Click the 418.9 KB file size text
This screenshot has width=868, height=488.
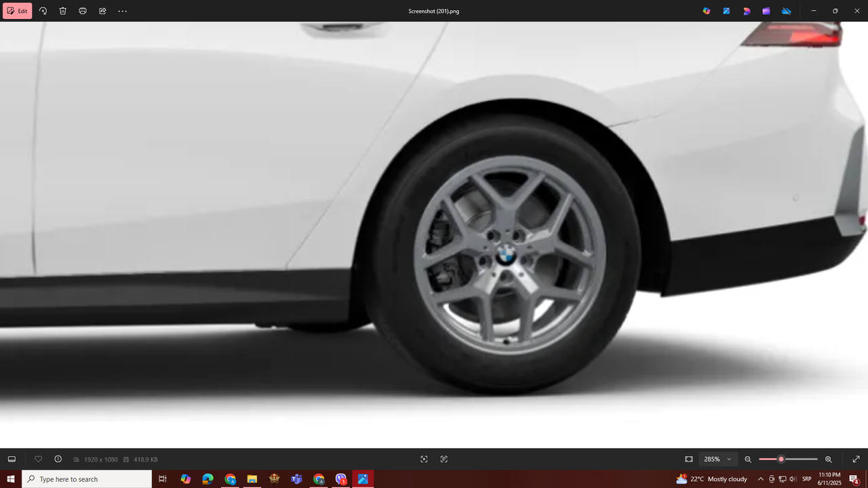(146, 460)
